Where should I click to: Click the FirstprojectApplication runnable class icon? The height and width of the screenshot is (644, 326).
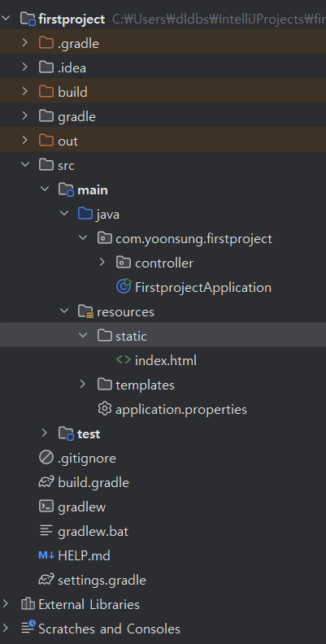tap(124, 286)
